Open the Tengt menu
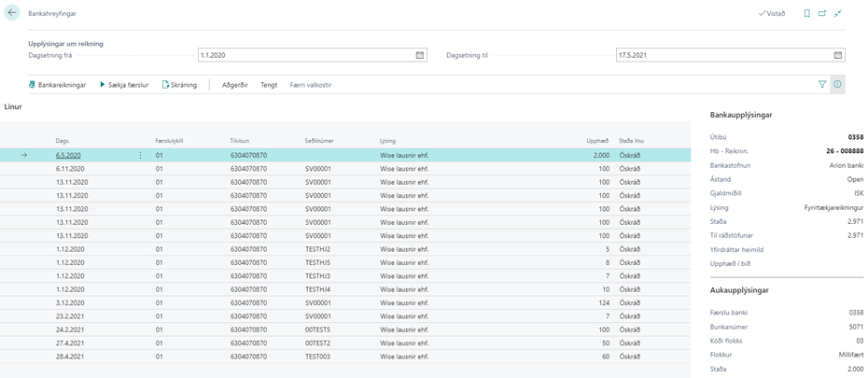 (269, 85)
